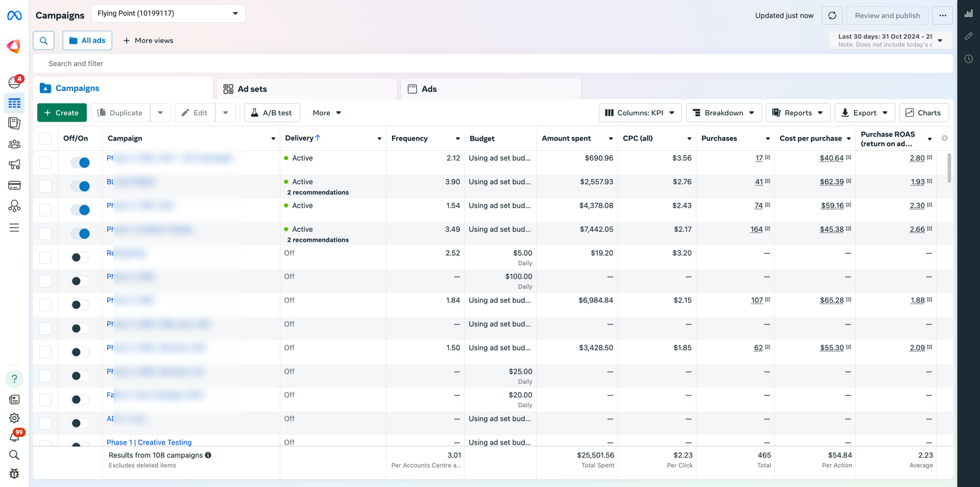Image resolution: width=980 pixels, height=487 pixels.
Task: Click the A/B test button
Action: tap(272, 113)
